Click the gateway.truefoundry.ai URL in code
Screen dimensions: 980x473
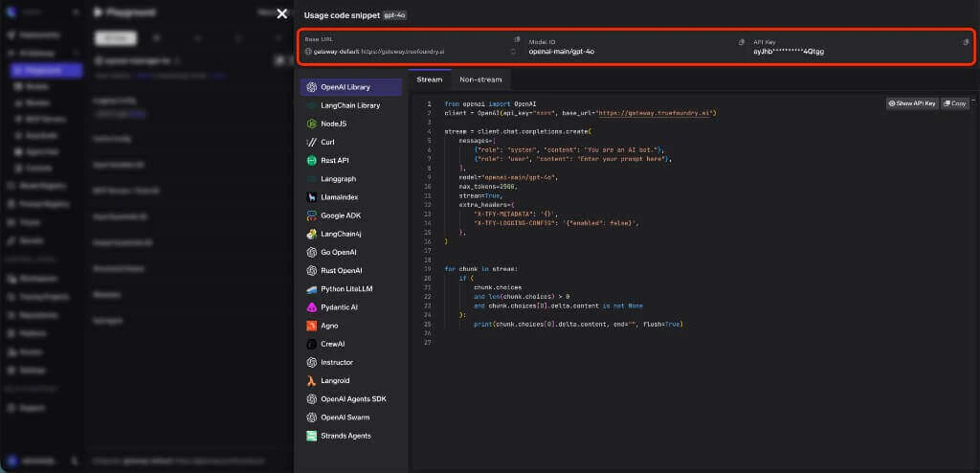click(656, 113)
